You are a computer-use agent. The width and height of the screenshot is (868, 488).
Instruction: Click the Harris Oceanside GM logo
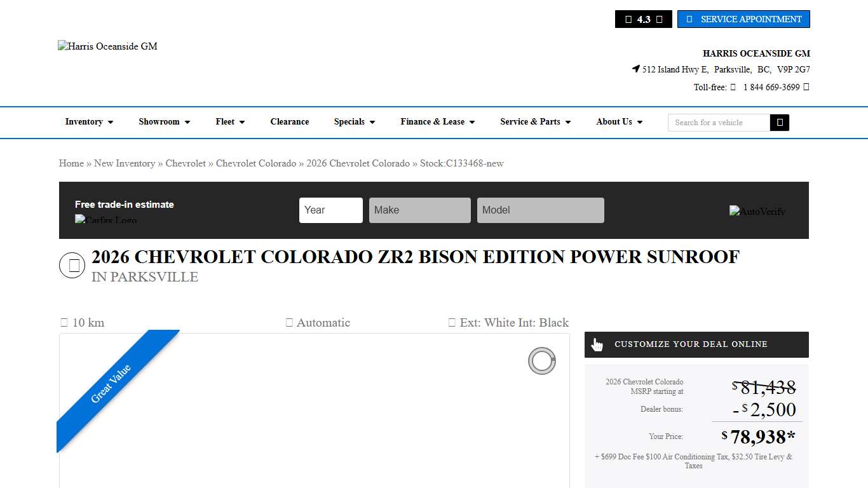coord(107,46)
